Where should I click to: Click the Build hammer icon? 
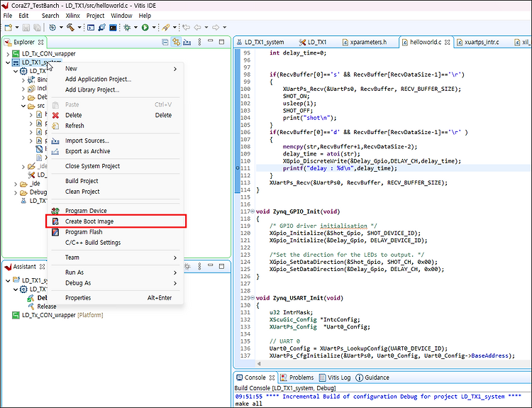pyautogui.click(x=70, y=28)
